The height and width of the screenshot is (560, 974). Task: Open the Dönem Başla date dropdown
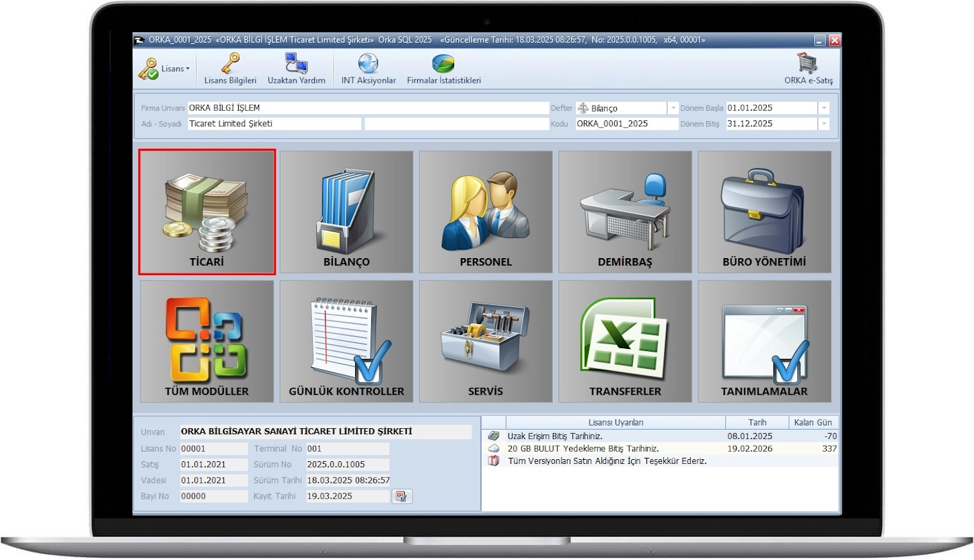pyautogui.click(x=824, y=108)
